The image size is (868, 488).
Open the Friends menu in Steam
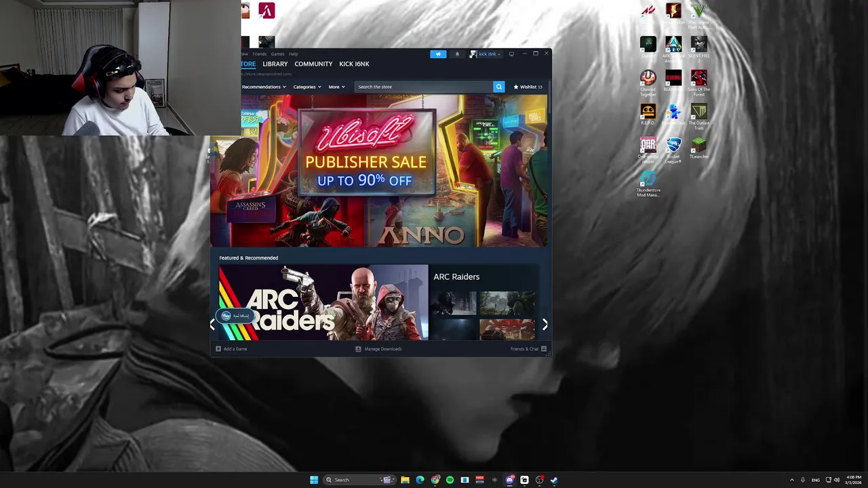[259, 54]
